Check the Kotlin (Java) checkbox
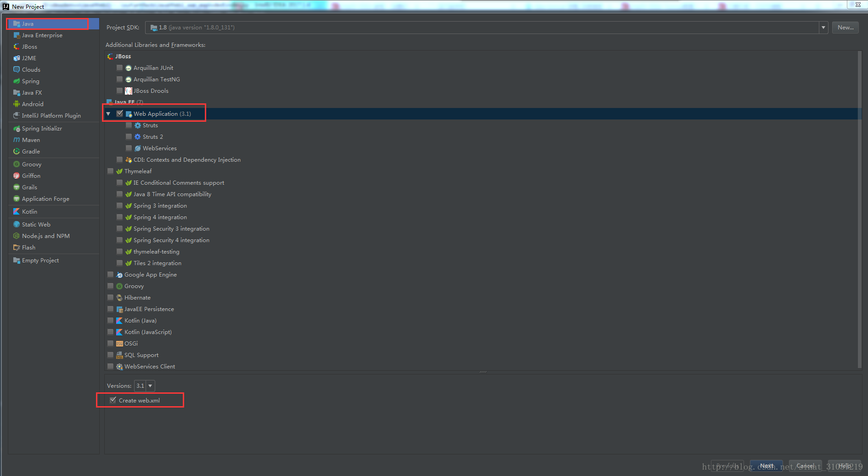868x476 pixels. [x=110, y=320]
